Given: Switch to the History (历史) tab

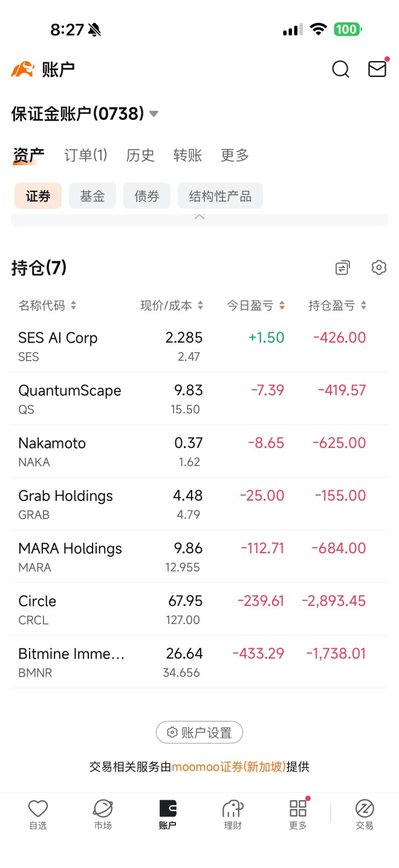Looking at the screenshot, I should [x=140, y=156].
